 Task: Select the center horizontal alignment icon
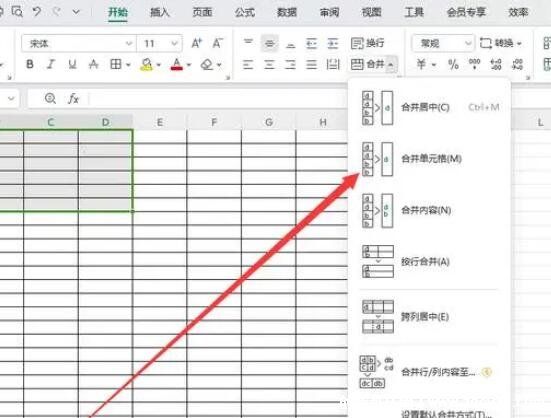[270, 64]
